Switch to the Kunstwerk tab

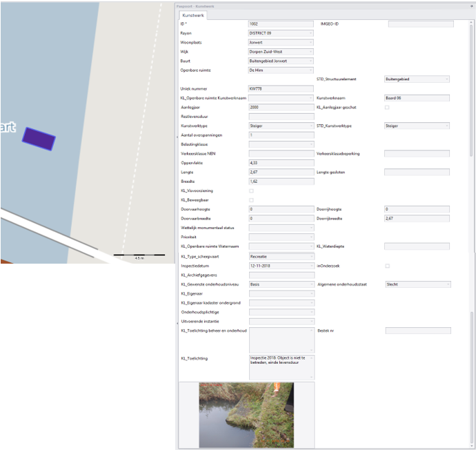[193, 15]
